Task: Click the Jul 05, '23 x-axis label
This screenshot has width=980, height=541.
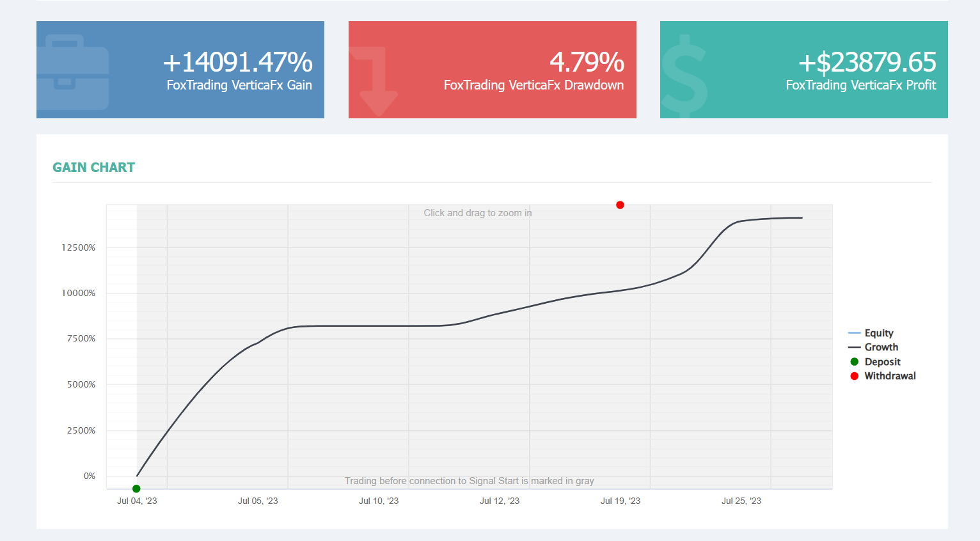Action: click(258, 501)
